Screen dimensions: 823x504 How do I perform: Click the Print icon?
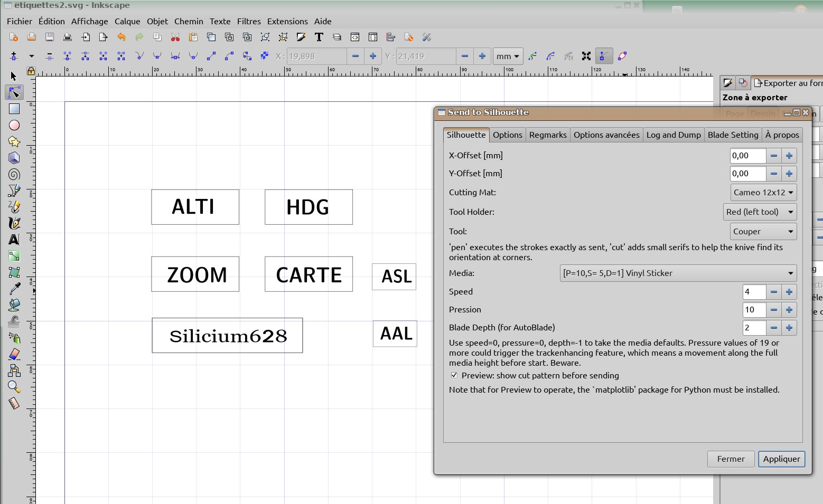point(68,37)
